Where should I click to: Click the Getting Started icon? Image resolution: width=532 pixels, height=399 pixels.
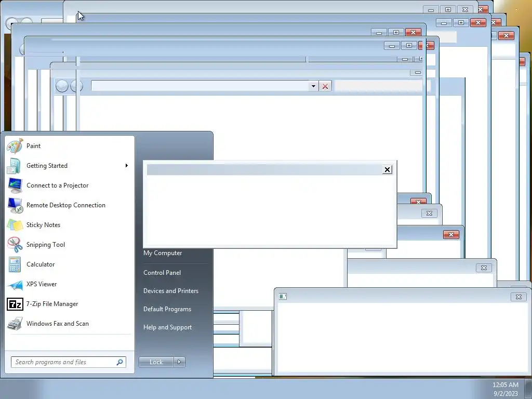point(14,166)
